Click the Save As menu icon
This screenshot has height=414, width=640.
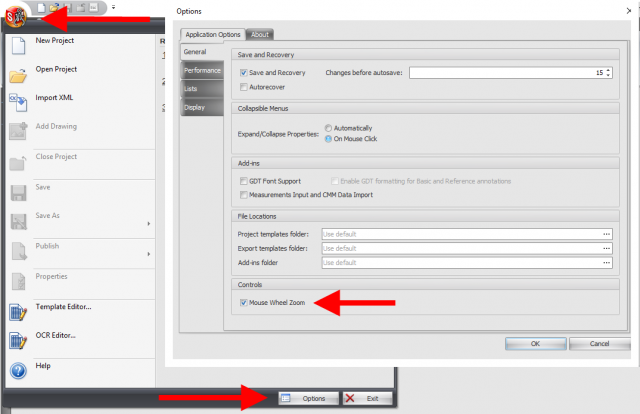(x=18, y=221)
